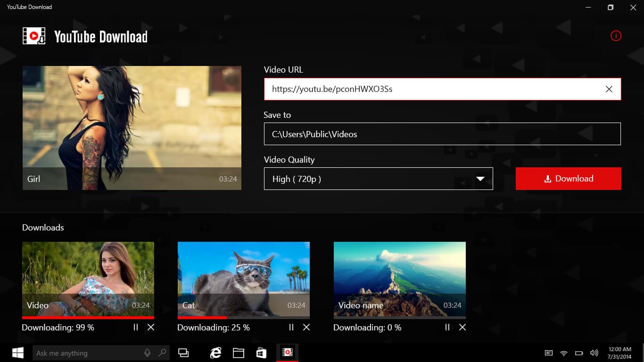Click the 'Video name' progress bar
The width and height of the screenshot is (644, 362).
400,318
